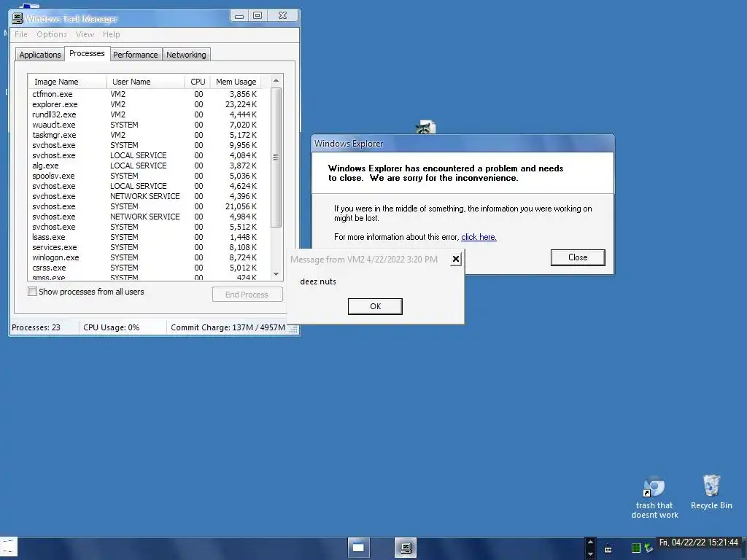The height and width of the screenshot is (560, 747).
Task: Select the alg.exe process row
Action: (x=149, y=166)
